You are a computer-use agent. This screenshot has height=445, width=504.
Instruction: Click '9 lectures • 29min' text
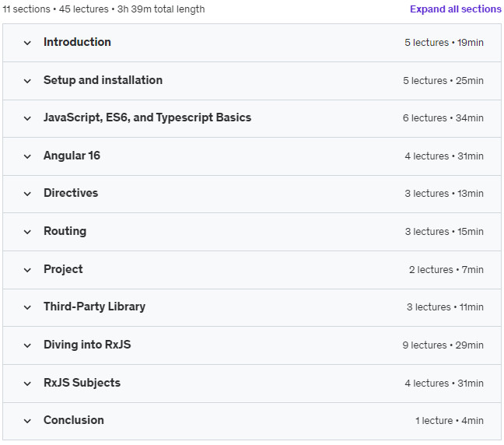443,345
